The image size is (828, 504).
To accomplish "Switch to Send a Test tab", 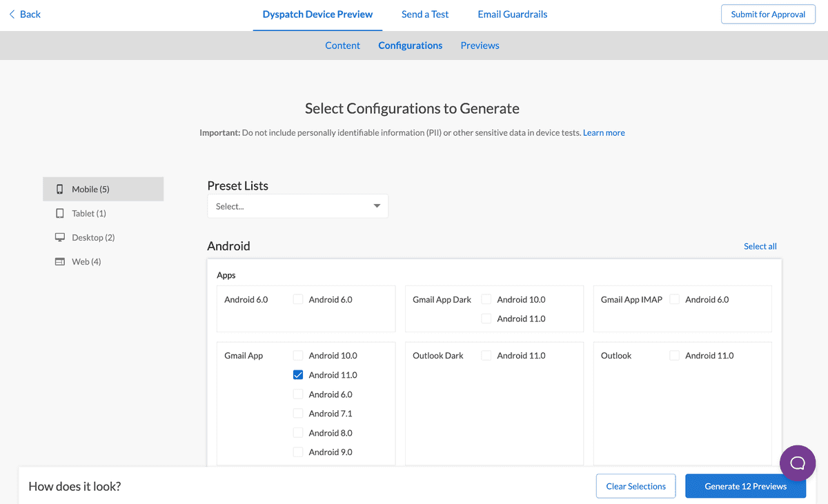I will 425,14.
